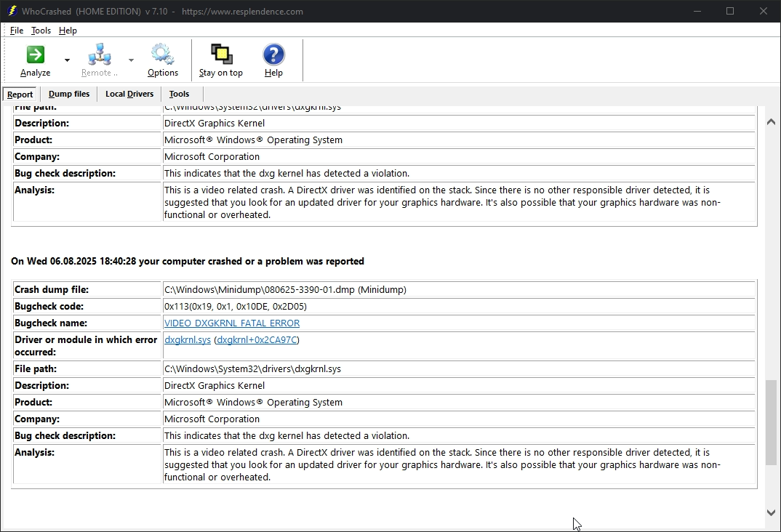Toggle the Stay on top icon

[221, 55]
